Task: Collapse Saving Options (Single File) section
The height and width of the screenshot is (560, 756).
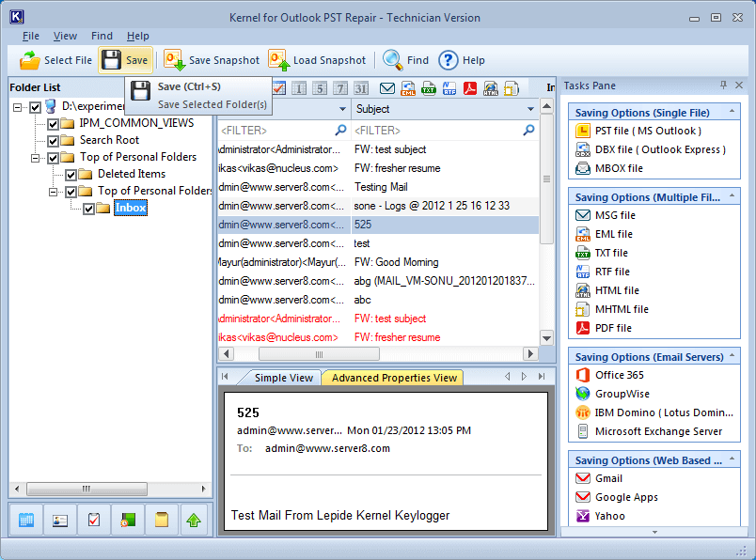Action: click(732, 112)
